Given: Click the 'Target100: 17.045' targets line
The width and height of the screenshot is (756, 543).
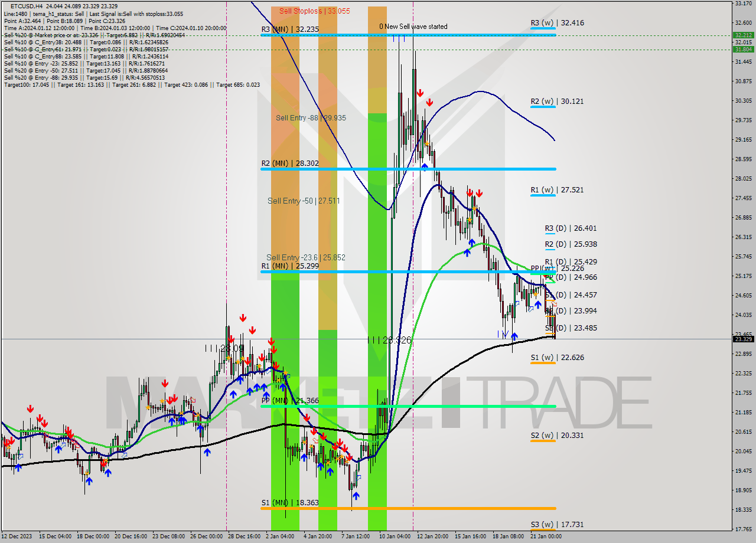Looking at the screenshot, I should pos(132,84).
